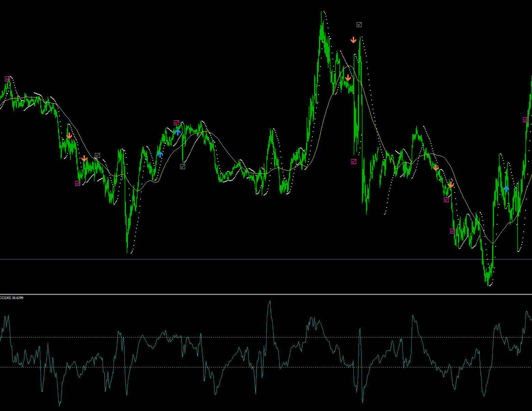Click the magenta check mark just below the lowest orange arrow
The image size is (532, 411).
(446, 200)
